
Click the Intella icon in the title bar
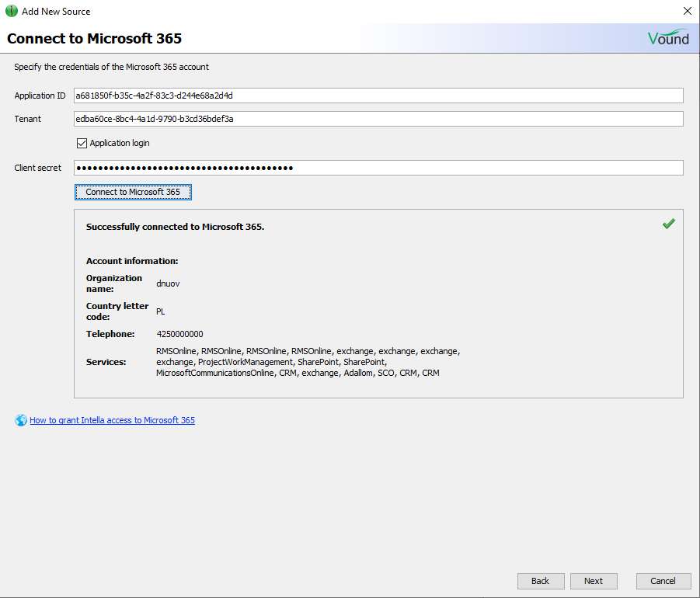coord(12,12)
